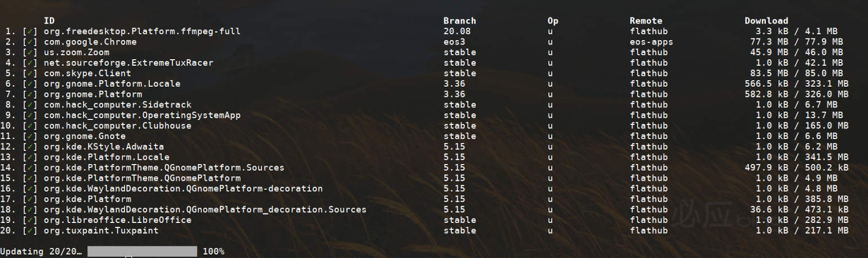Click the 100% progress label

tap(214, 251)
